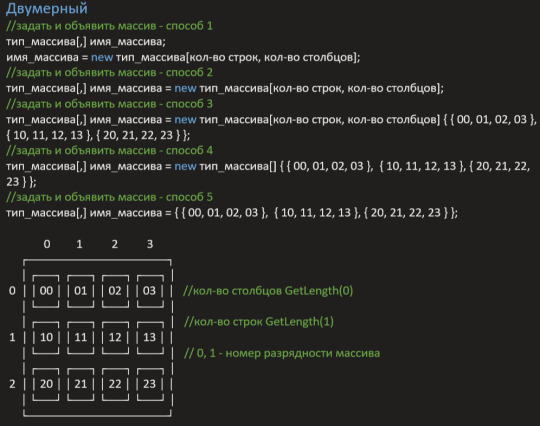This screenshot has width=540, height=426.
Task: Click grid cell "03"
Action: click(x=149, y=291)
